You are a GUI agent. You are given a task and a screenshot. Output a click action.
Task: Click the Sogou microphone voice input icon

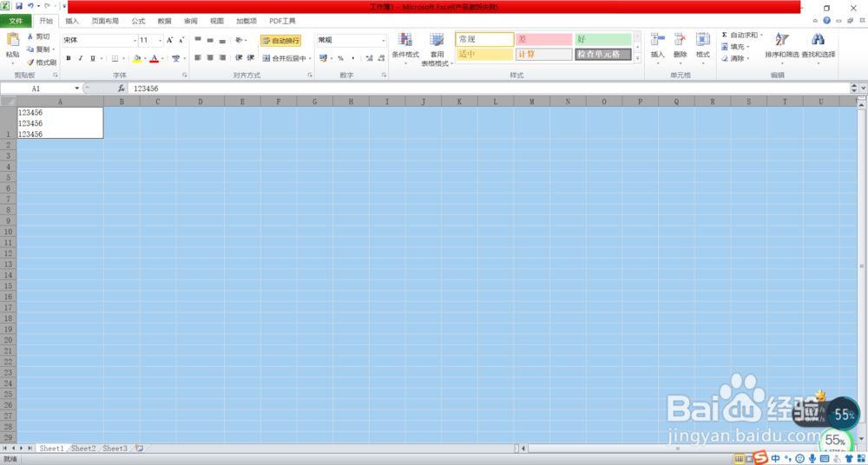pyautogui.click(x=812, y=458)
